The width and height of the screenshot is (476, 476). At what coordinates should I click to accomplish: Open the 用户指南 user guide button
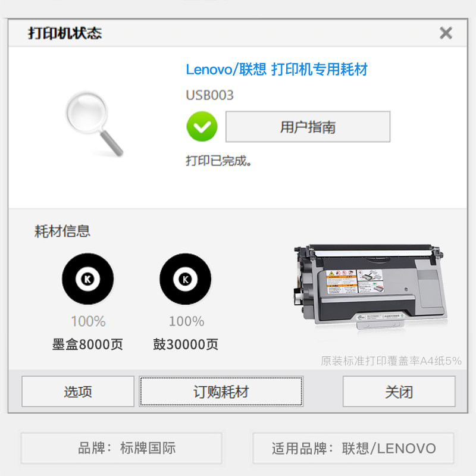click(308, 127)
